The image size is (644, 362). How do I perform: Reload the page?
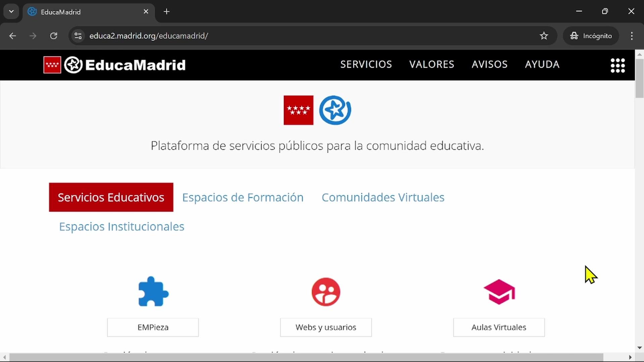pyautogui.click(x=54, y=36)
